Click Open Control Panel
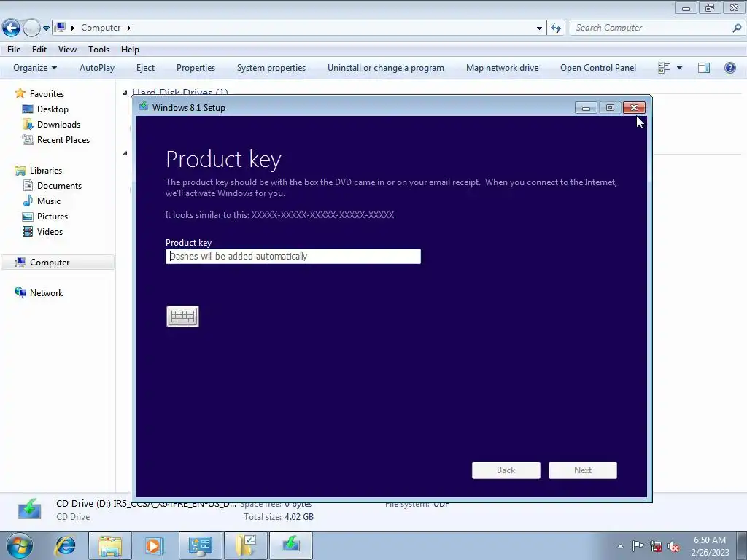747x560 pixels. pos(598,68)
